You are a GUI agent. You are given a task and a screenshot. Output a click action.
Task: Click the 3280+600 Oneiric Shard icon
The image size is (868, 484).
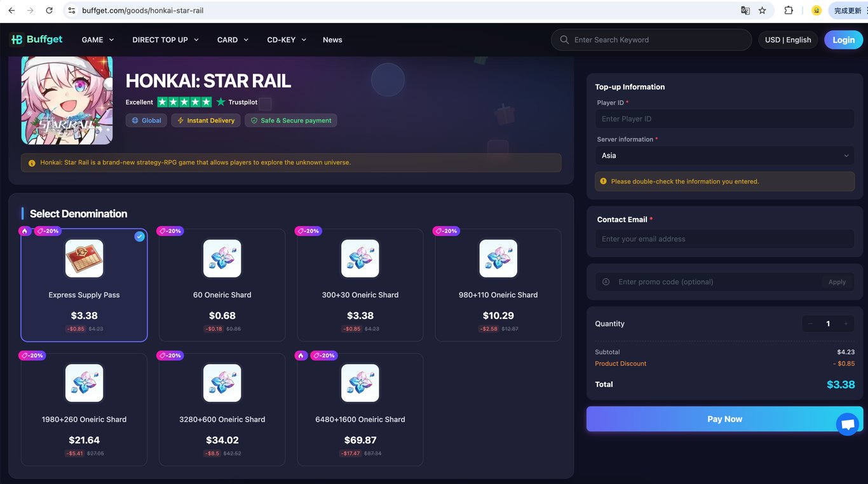pyautogui.click(x=222, y=383)
